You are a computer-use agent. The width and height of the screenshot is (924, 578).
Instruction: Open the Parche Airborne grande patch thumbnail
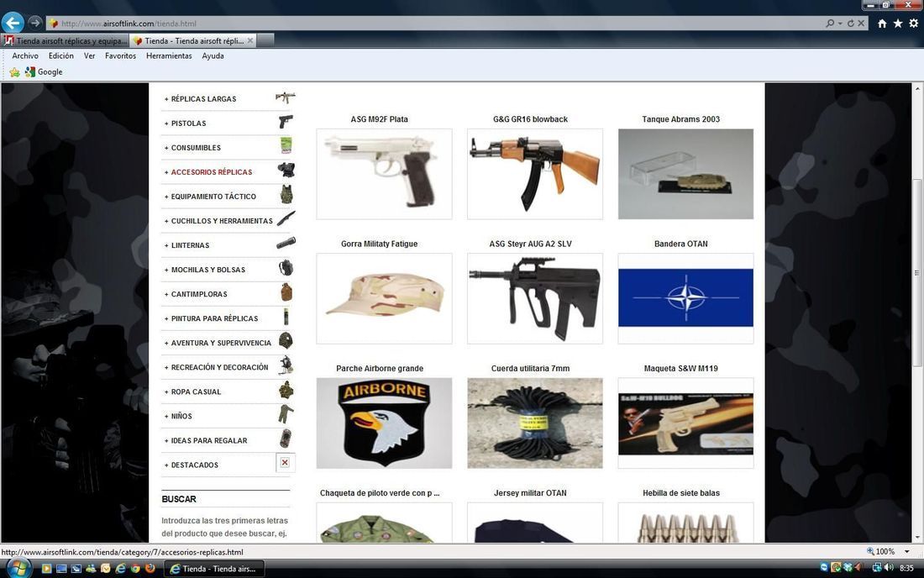[x=384, y=423]
